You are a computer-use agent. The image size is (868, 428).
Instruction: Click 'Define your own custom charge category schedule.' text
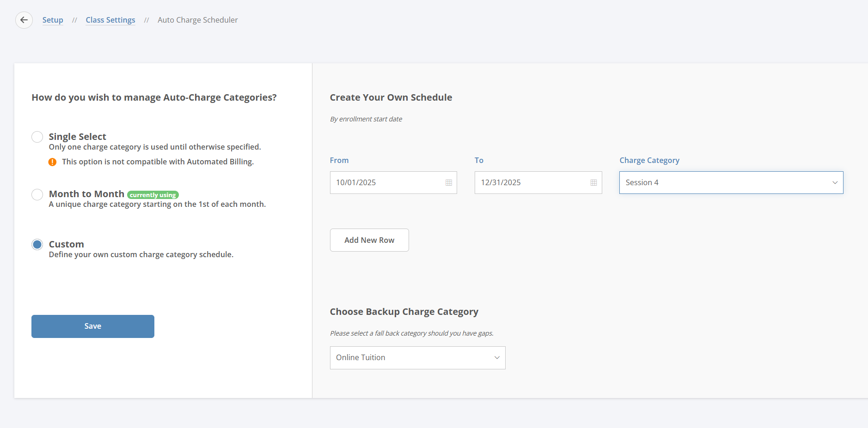[141, 254]
